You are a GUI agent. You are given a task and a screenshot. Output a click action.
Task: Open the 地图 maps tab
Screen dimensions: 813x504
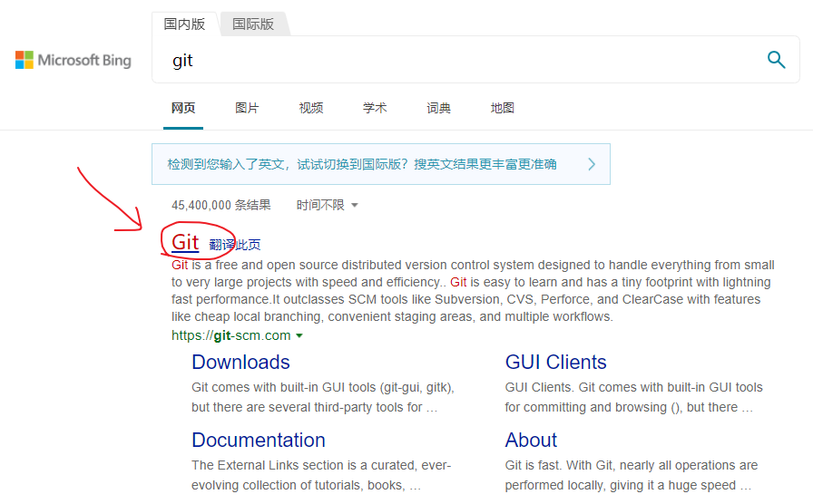point(503,108)
